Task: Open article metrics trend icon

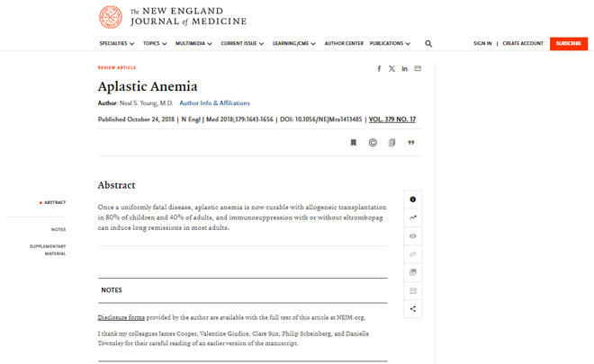Action: (x=413, y=218)
